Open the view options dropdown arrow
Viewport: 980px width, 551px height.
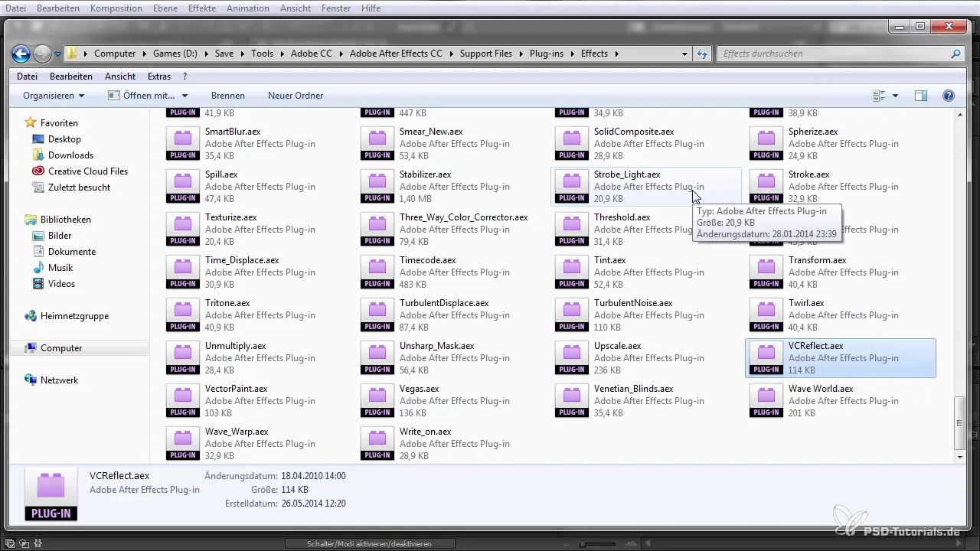895,96
